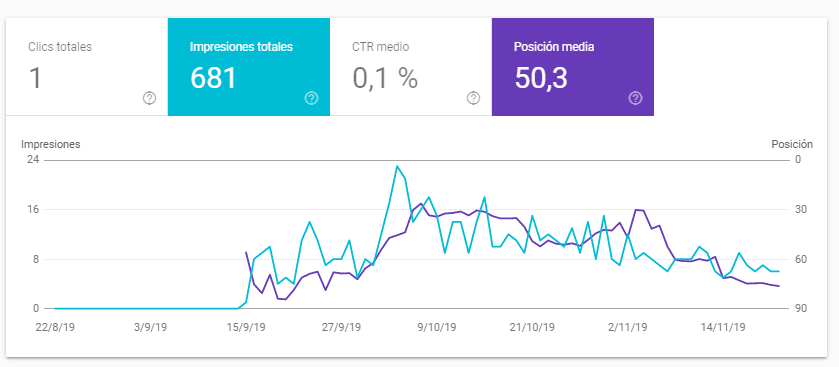
Task: Select the 681 impressions value
Action: tap(213, 78)
